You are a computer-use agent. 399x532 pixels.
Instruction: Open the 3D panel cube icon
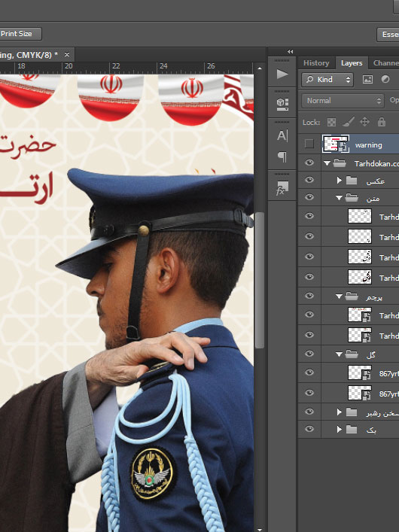coord(282,104)
